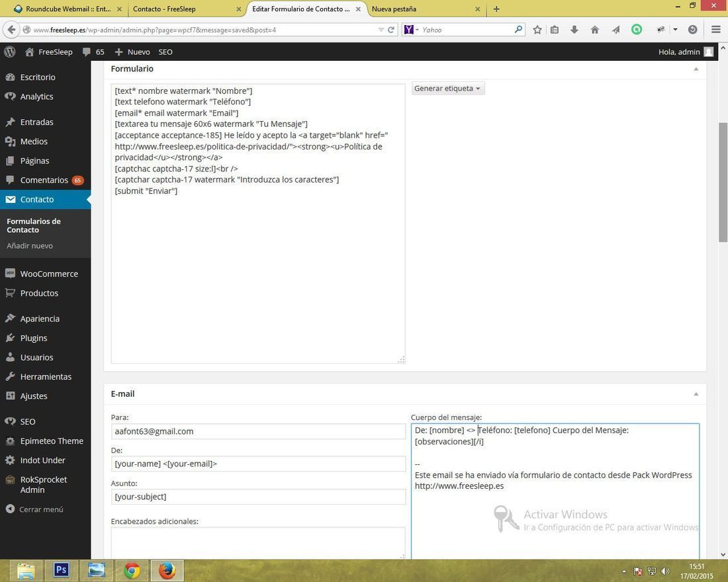Open Formularios de Contacto submenu

point(34,226)
